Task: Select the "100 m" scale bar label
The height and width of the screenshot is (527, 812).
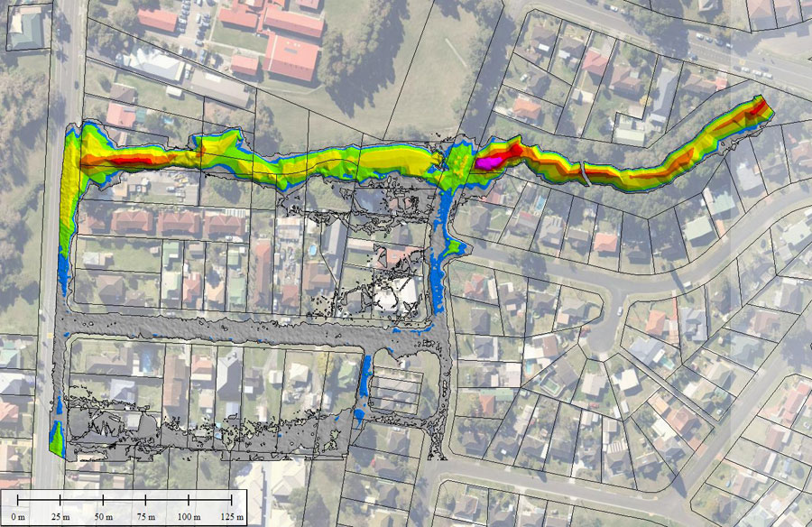Action: pyautogui.click(x=189, y=517)
